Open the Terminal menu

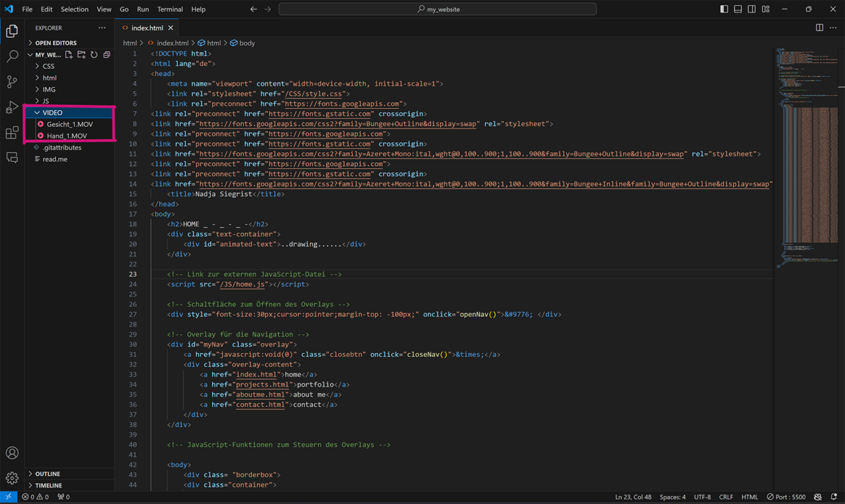(x=170, y=9)
